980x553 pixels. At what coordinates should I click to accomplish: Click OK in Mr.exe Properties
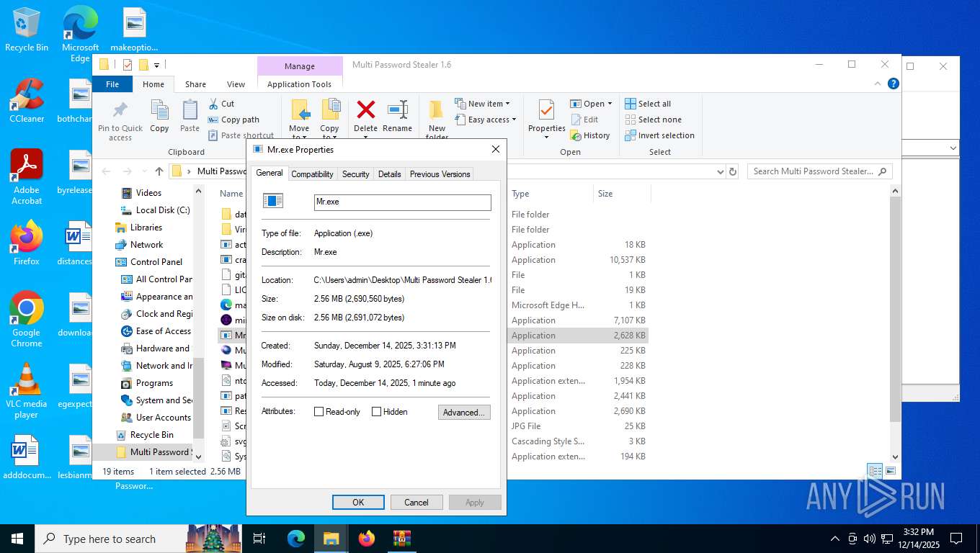[x=358, y=503]
